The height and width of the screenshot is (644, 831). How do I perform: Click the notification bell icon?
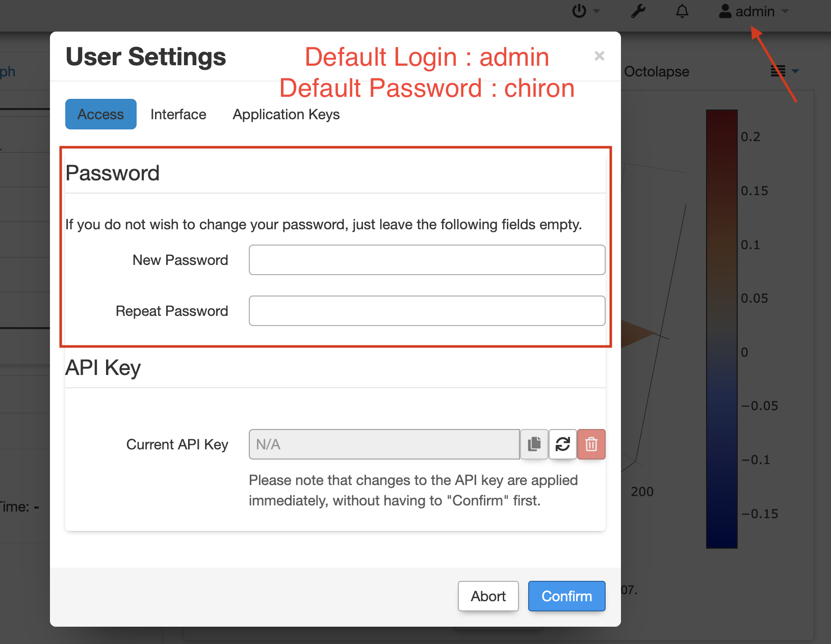682,11
